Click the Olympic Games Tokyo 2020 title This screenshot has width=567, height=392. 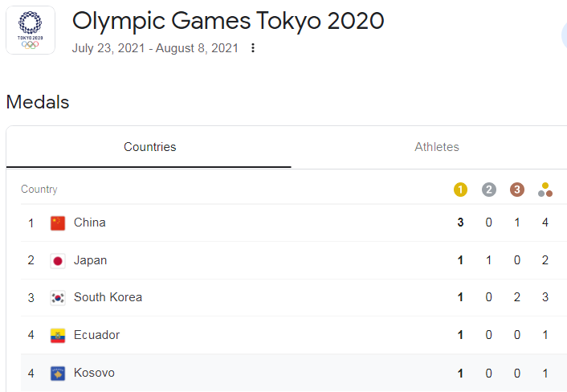(x=228, y=21)
